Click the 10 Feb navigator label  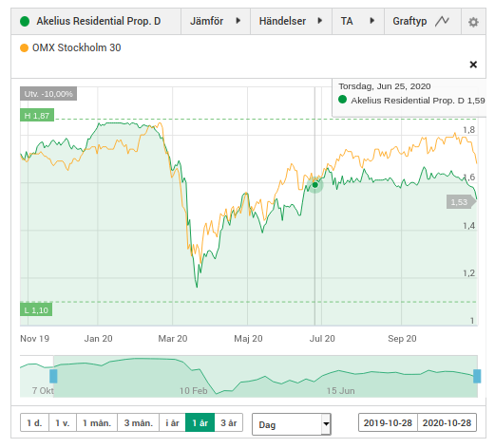point(194,391)
